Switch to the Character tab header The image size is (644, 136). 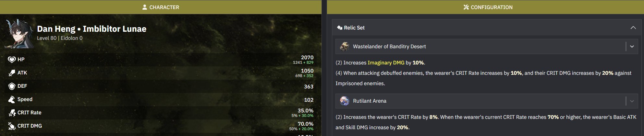[161, 7]
